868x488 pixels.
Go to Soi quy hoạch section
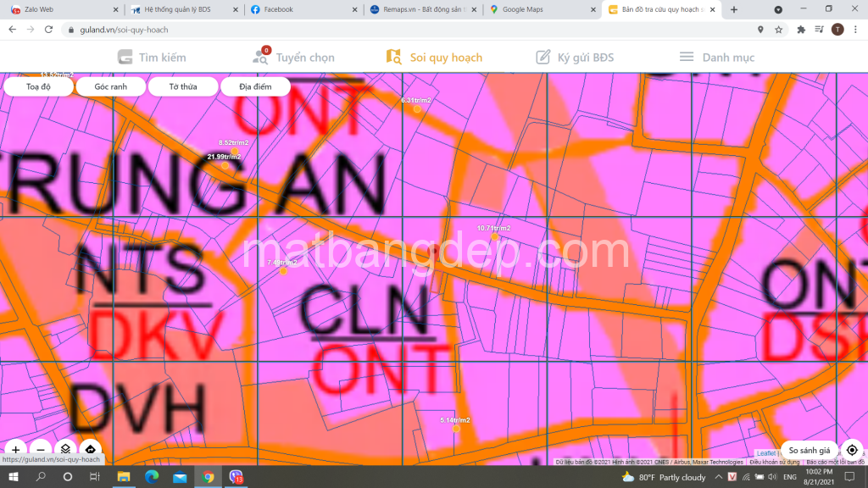[434, 57]
